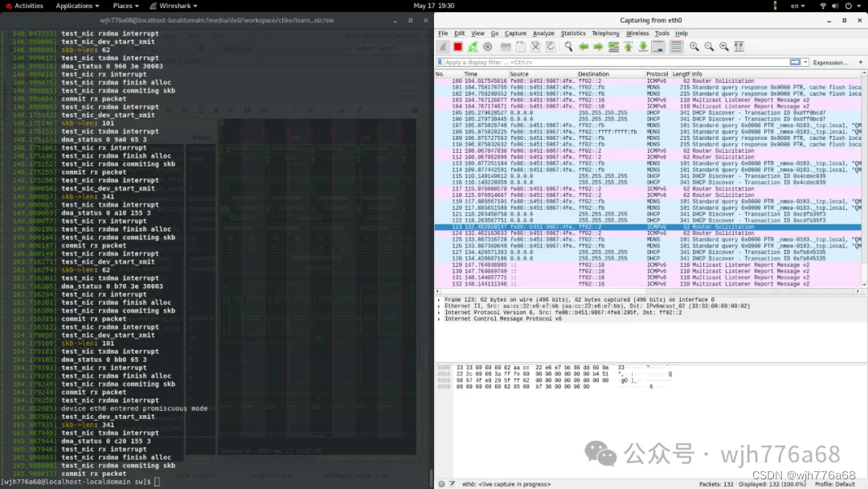Click the display filter bookmark icon
Screen dimensions: 868x489
tap(440, 63)
